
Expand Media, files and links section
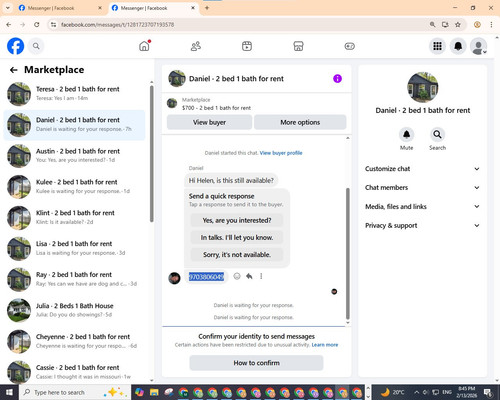(x=422, y=207)
